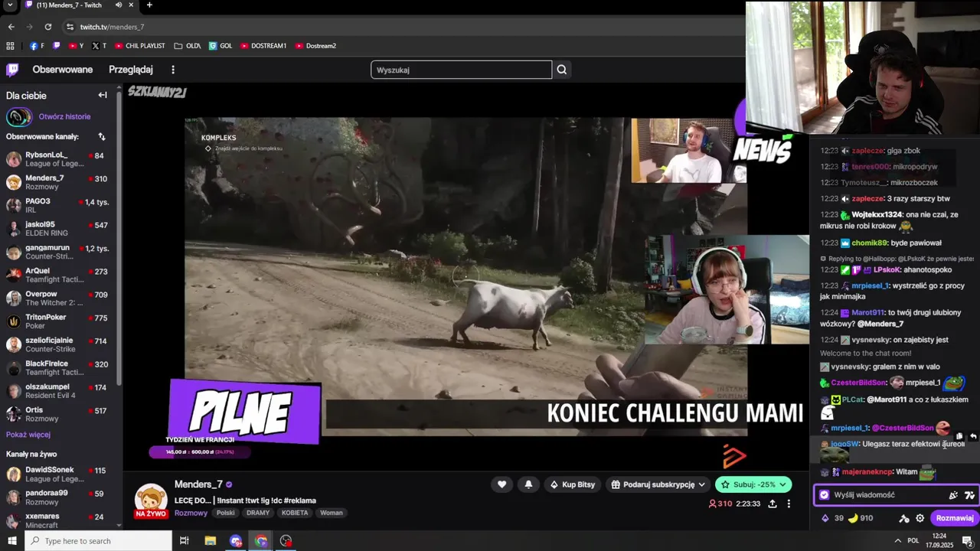Open File Explorer from the taskbar
The width and height of the screenshot is (980, 551).
(211, 541)
